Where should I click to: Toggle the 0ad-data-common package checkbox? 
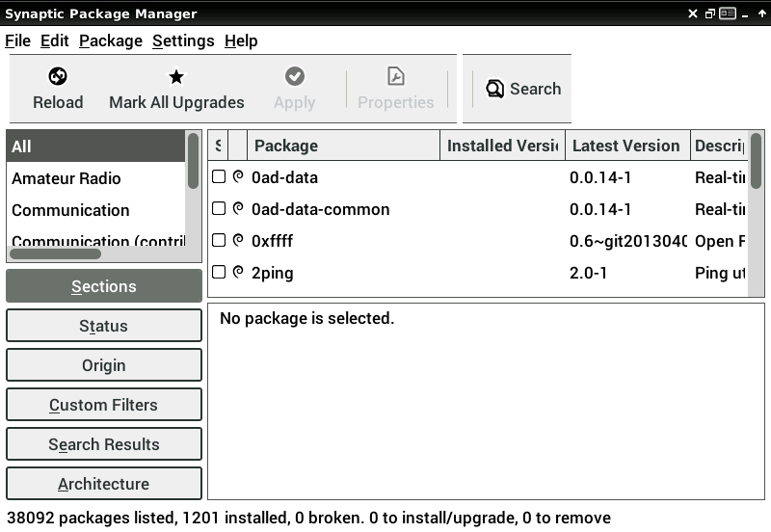pos(219,208)
